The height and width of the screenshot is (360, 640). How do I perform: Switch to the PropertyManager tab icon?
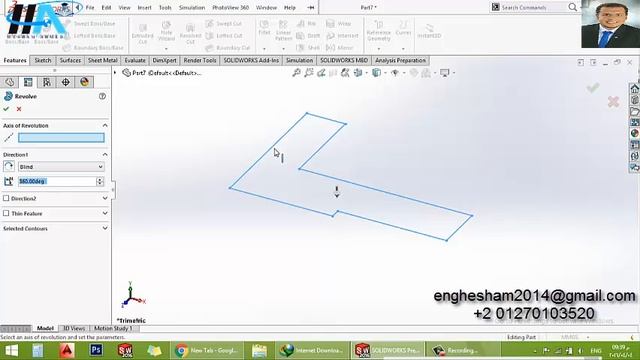pos(28,82)
